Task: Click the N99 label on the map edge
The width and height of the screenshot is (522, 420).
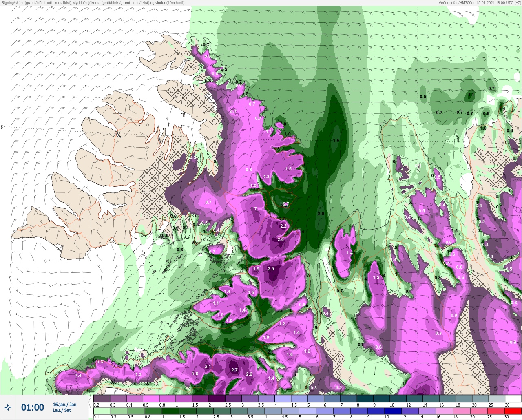Action: tap(2, 127)
